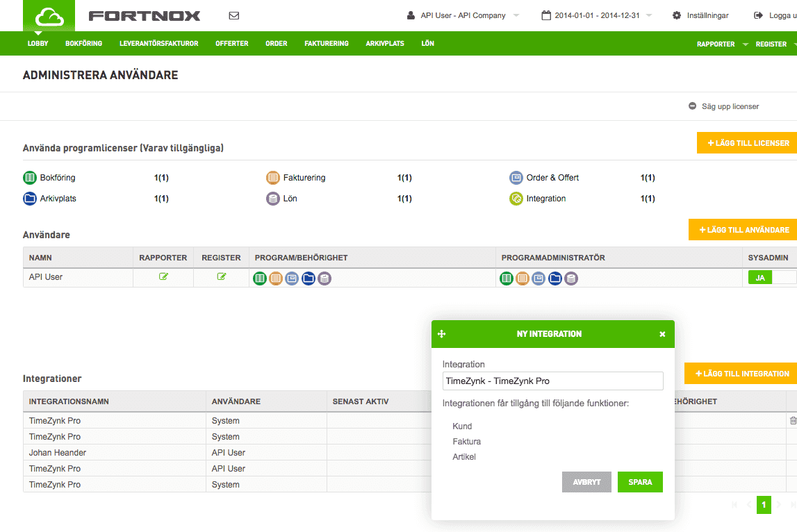Open the Register menu
The image size is (797, 532).
point(771,44)
